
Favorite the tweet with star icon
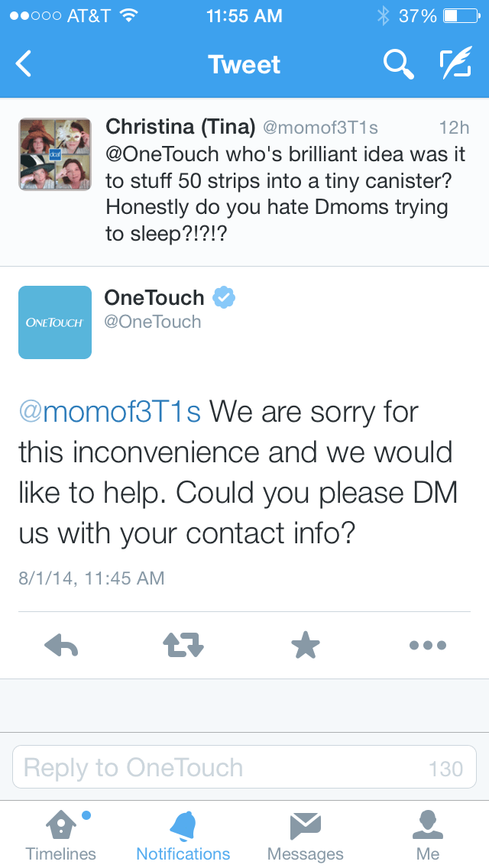coord(306,646)
